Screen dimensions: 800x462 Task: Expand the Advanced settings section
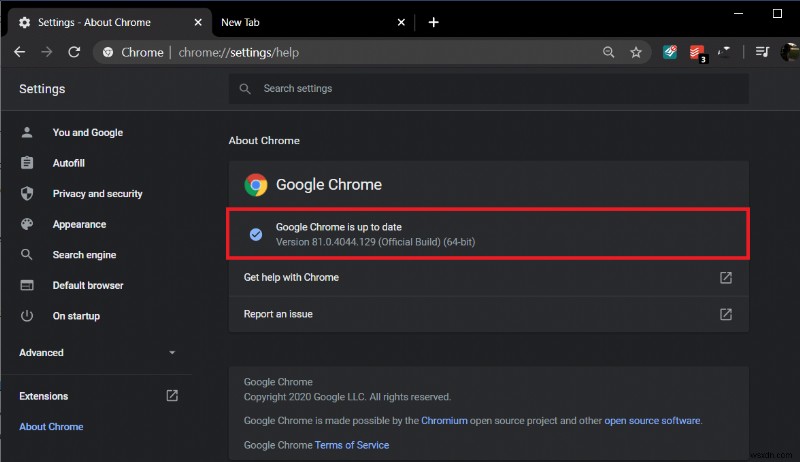click(x=98, y=352)
